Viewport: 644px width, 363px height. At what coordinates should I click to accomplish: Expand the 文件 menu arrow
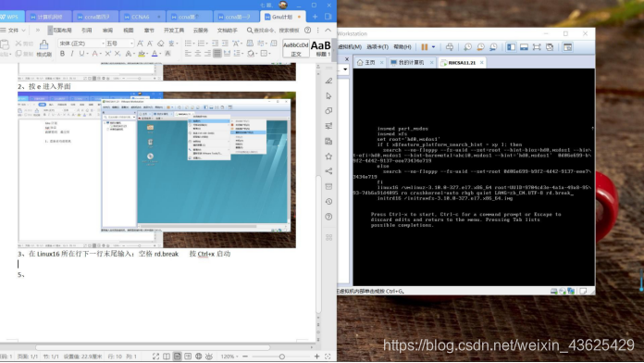23,31
